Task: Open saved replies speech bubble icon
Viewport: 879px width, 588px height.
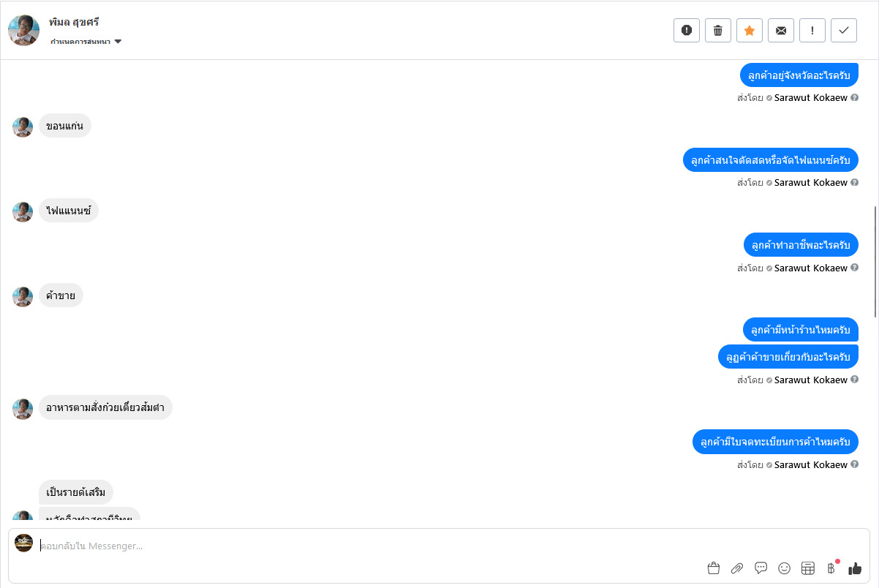Action: tap(761, 568)
